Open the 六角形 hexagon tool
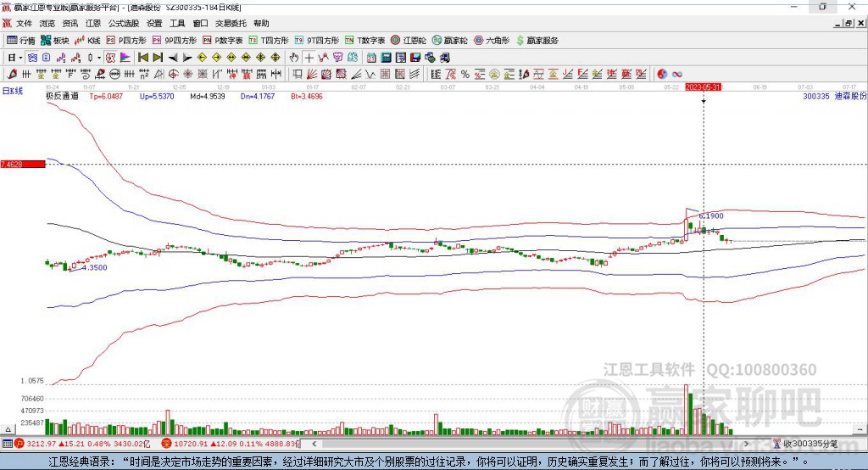The width and height of the screenshot is (868, 470). pos(492,41)
